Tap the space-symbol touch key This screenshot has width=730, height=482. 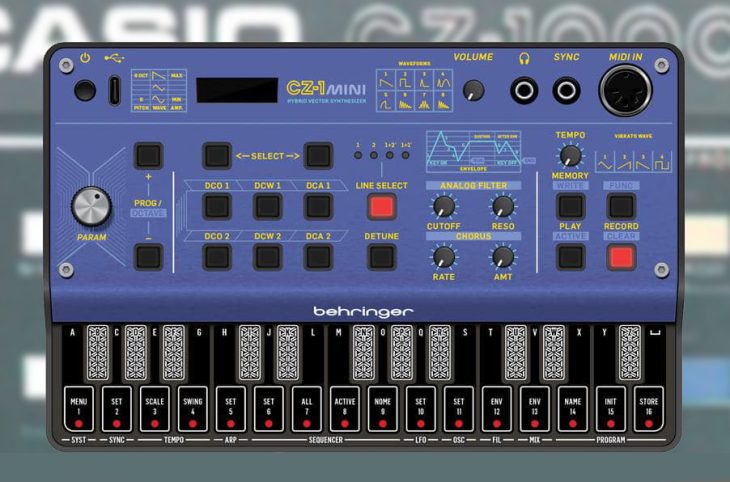655,354
